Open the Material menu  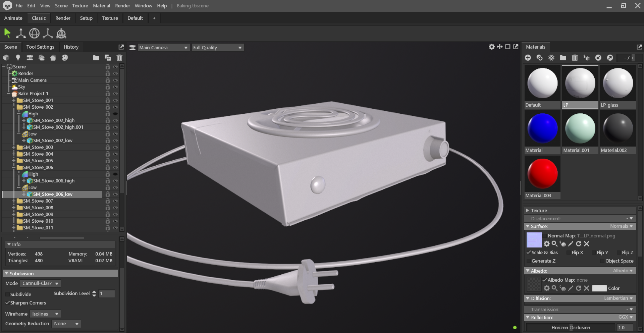coord(102,6)
